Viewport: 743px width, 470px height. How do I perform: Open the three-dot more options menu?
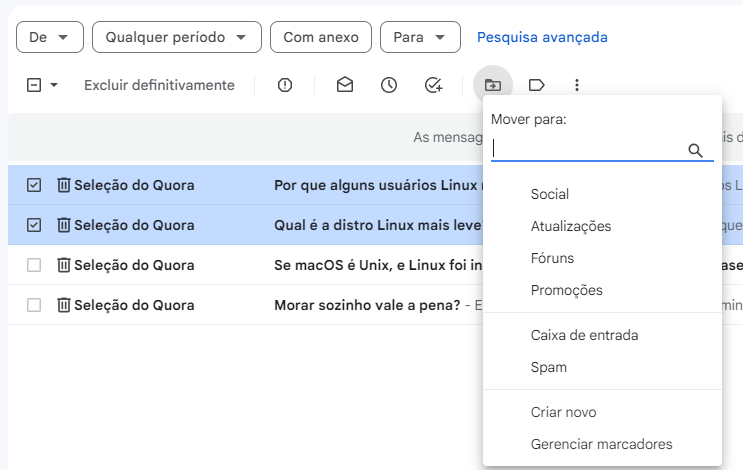coord(576,85)
